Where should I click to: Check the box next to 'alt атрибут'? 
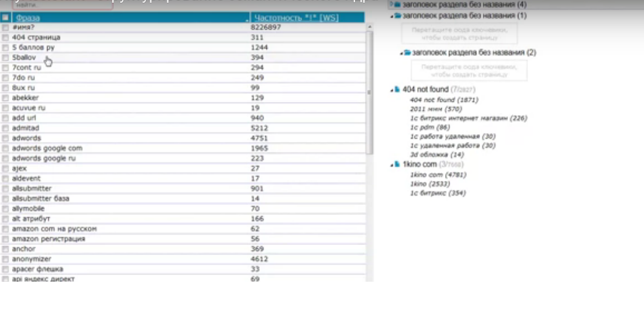pos(5,219)
